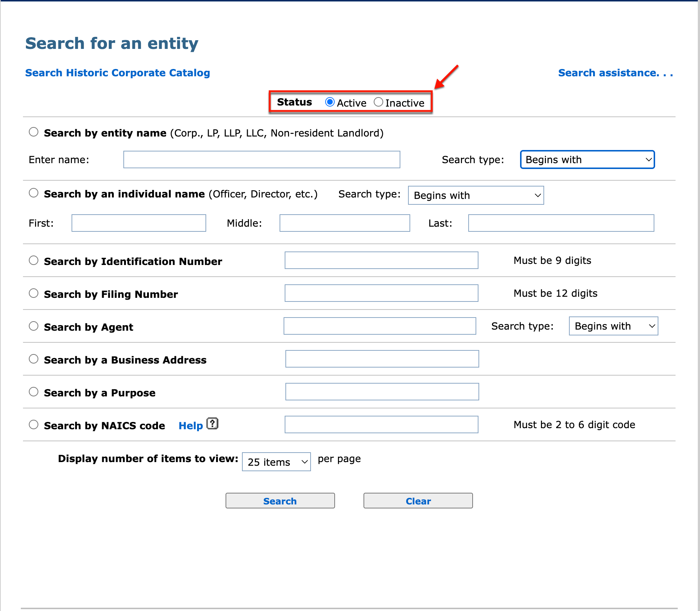
Task: Open the items per page dropdown
Action: tap(276, 462)
